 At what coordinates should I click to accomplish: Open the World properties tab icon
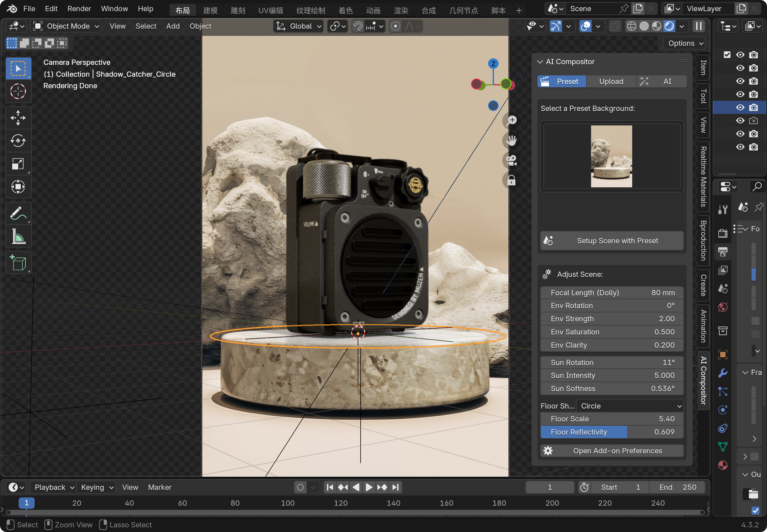pyautogui.click(x=723, y=307)
